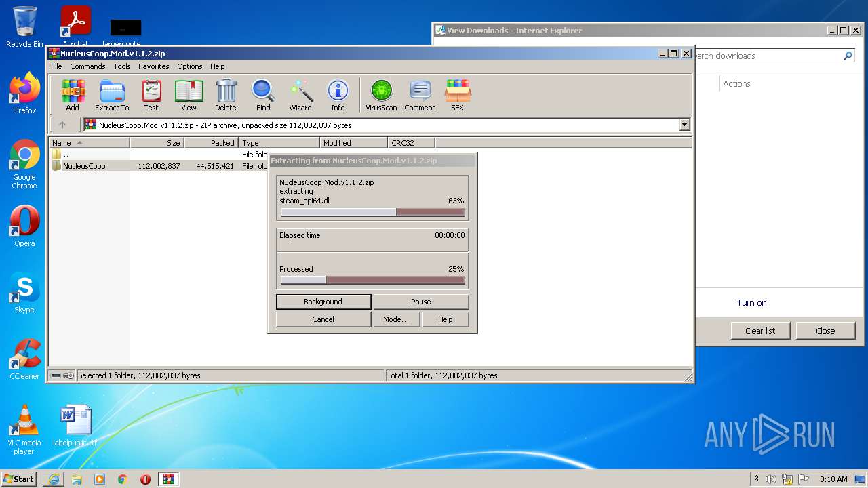Viewport: 868px width, 488px height.
Task: Sort by Packed column header
Action: point(211,143)
